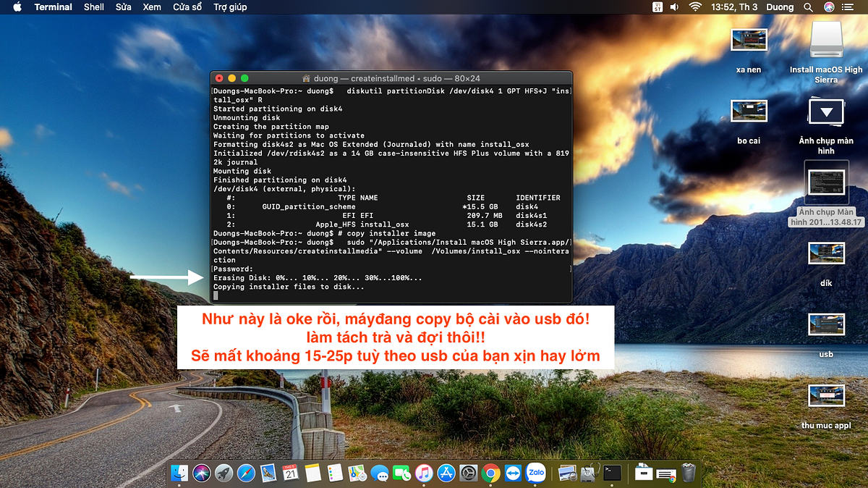Viewport: 868px width, 488px height.
Task: Open Reminders from the Dock
Action: pyautogui.click(x=335, y=473)
